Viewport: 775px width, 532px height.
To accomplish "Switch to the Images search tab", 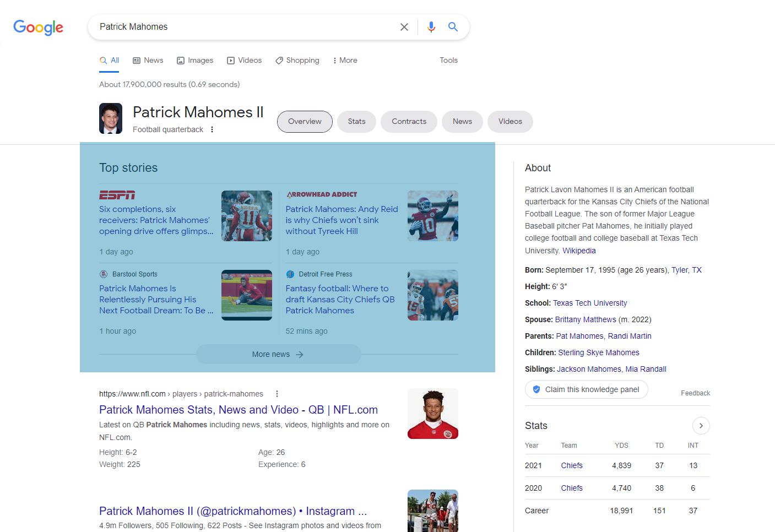I will [x=195, y=60].
